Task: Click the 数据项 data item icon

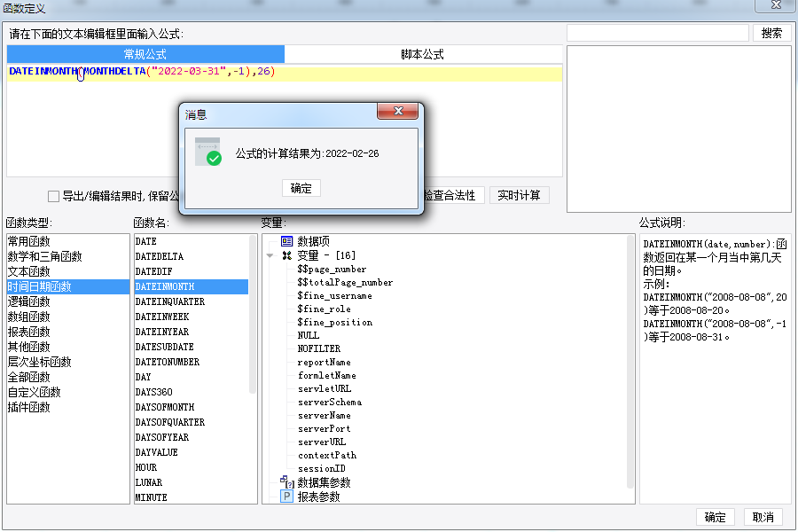Action: (287, 241)
